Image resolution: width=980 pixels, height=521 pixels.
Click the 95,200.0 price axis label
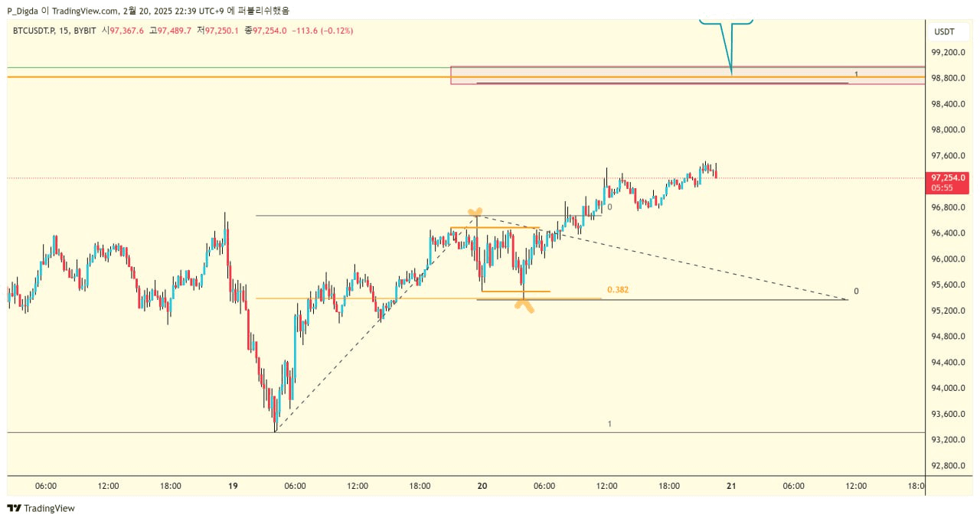pos(947,311)
